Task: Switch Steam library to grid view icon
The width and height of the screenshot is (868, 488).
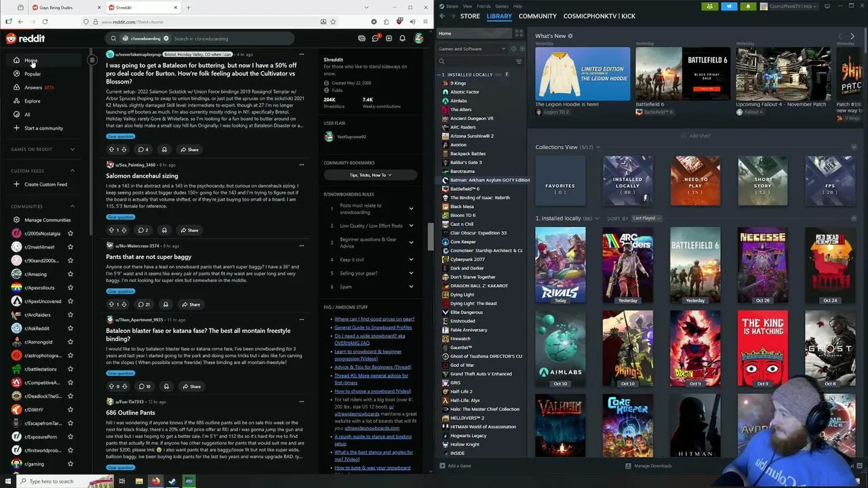Action: [x=519, y=33]
